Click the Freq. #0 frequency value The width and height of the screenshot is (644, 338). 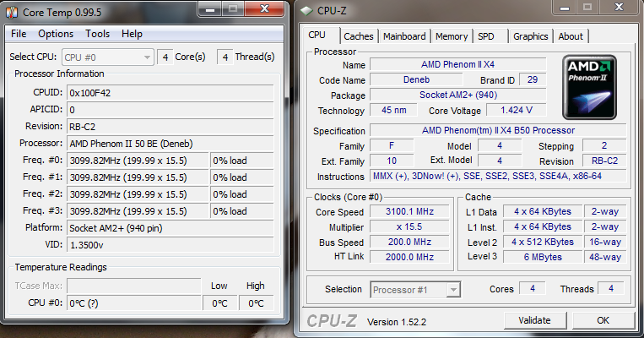(138, 161)
